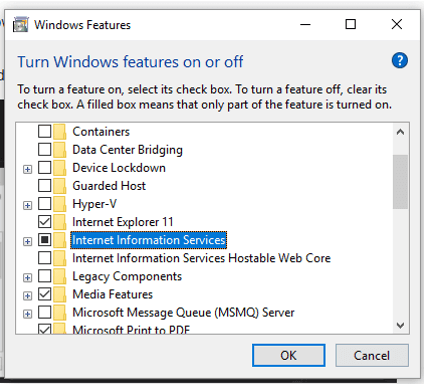The height and width of the screenshot is (384, 424).
Task: Click the scrollbar down arrow
Action: 400,325
